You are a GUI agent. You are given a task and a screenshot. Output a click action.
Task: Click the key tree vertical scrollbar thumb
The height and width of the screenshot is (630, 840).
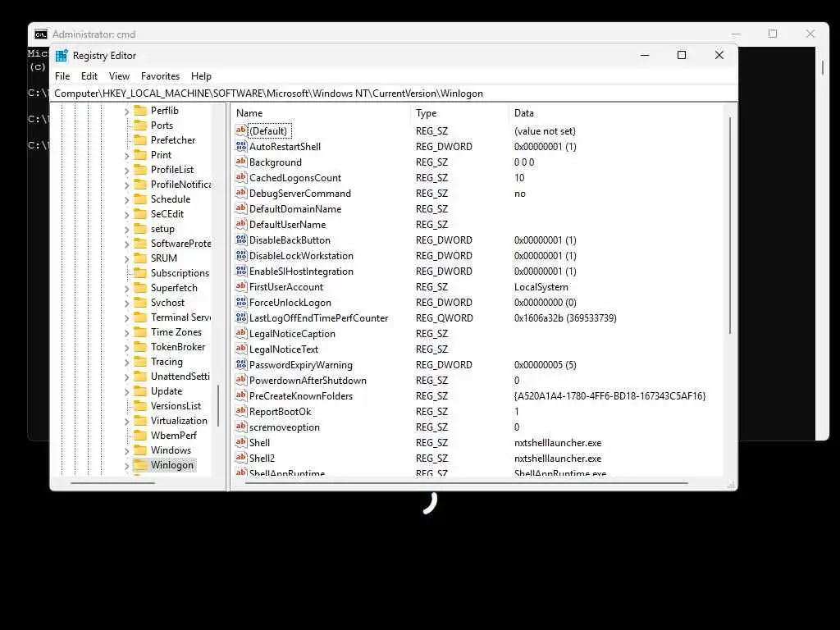(x=218, y=405)
